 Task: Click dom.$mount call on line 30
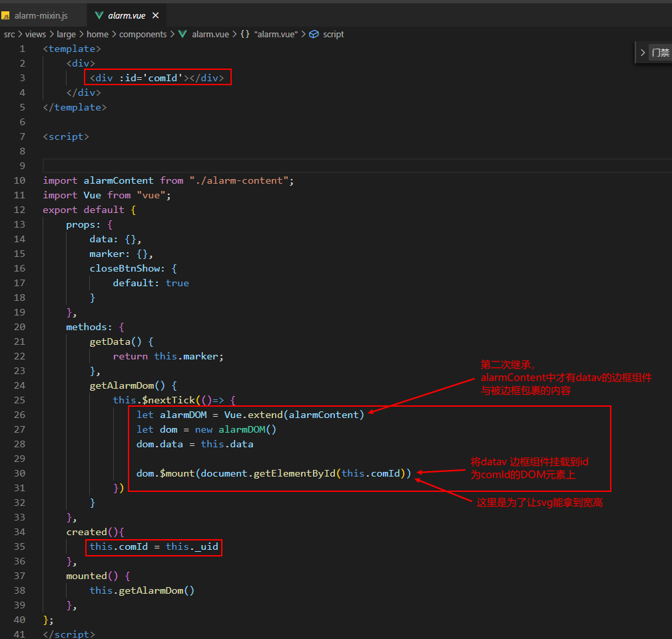tap(274, 474)
